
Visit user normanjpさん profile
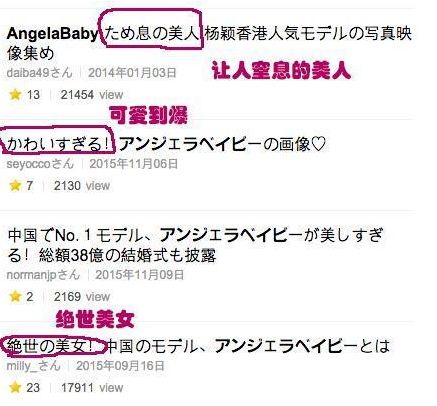(x=43, y=275)
